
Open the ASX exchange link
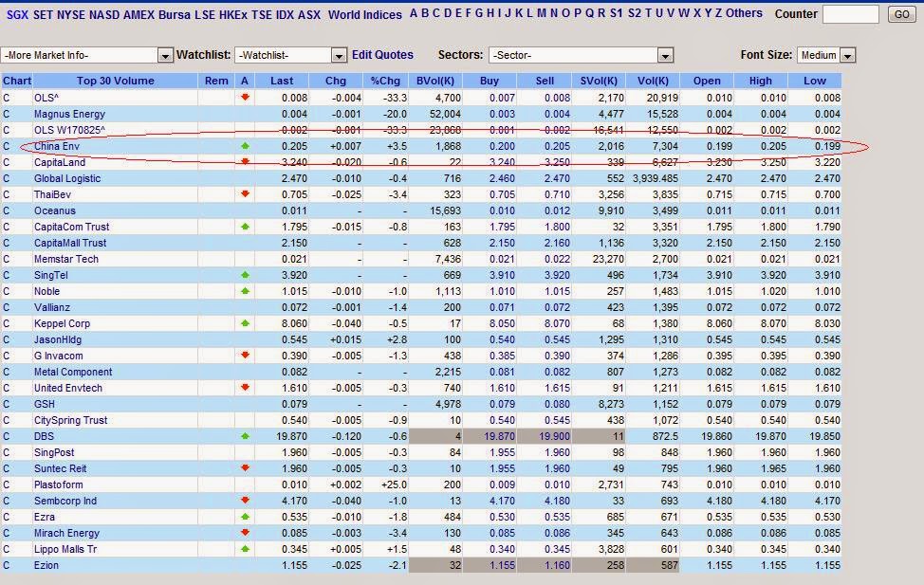click(x=309, y=15)
